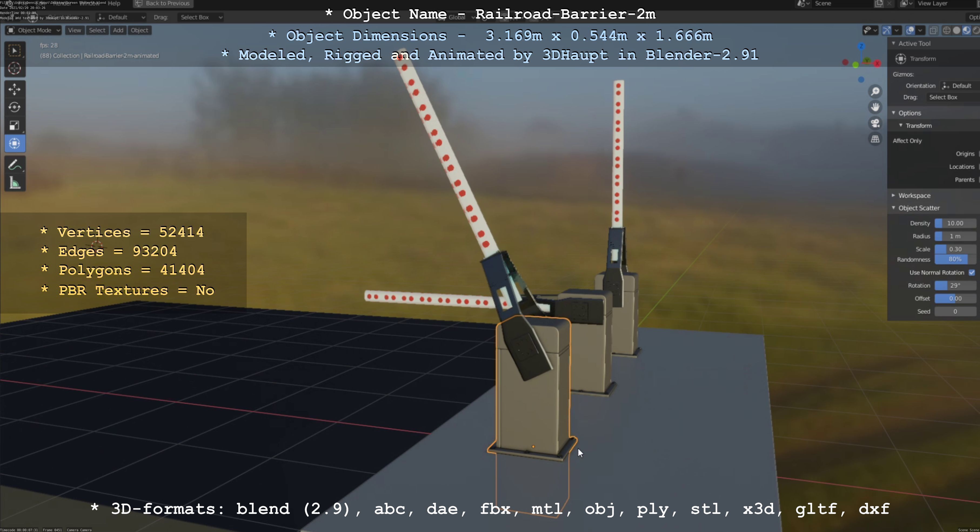Open the Add menu
The height and width of the screenshot is (532, 980).
(x=118, y=31)
